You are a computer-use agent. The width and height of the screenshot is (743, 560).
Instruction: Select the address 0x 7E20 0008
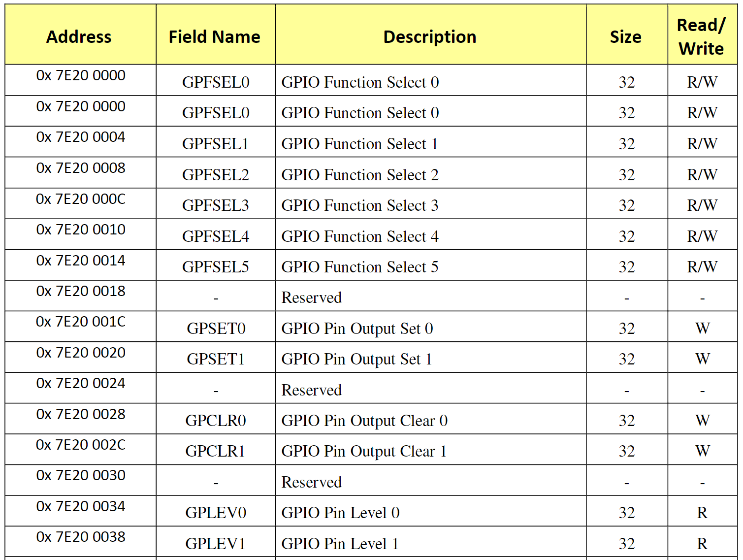tap(81, 168)
